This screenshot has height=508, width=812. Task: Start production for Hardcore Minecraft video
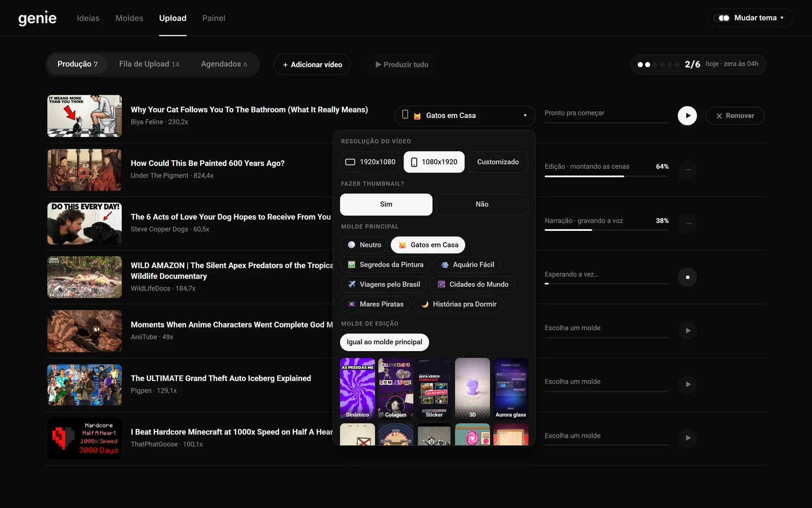[688, 438]
